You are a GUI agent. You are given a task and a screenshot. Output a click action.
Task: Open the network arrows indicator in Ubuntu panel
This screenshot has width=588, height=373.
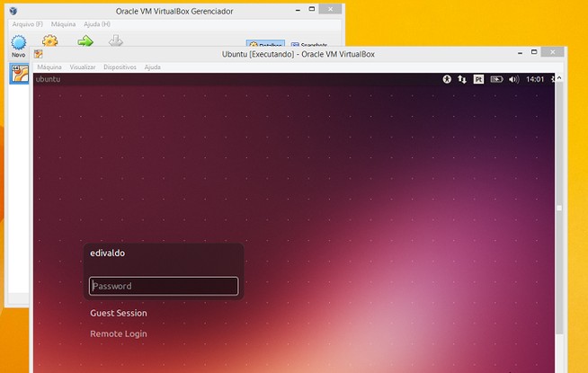(x=462, y=79)
